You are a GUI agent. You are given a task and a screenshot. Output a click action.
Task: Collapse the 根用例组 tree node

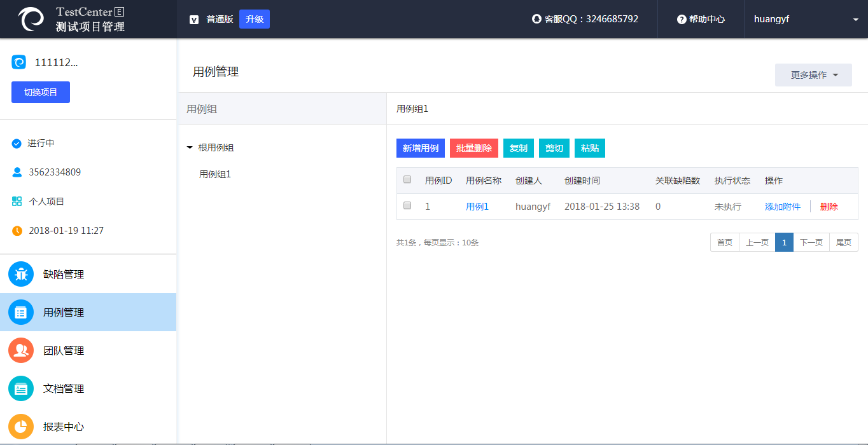click(190, 147)
